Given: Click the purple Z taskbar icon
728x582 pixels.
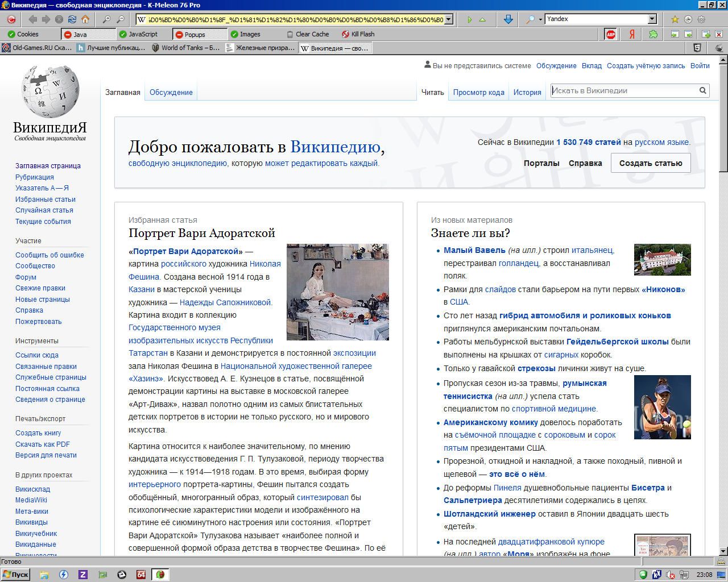Looking at the screenshot, I should [x=82, y=575].
